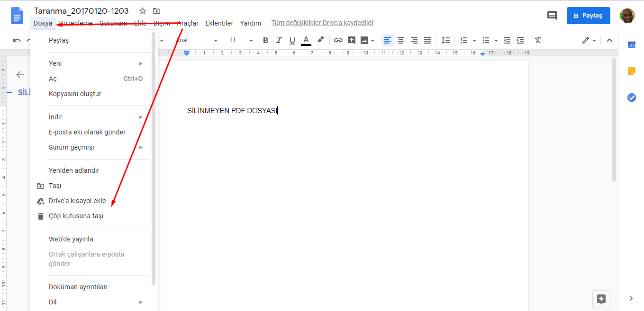The height and width of the screenshot is (311, 644).
Task: Justify the text
Action: click(427, 40)
